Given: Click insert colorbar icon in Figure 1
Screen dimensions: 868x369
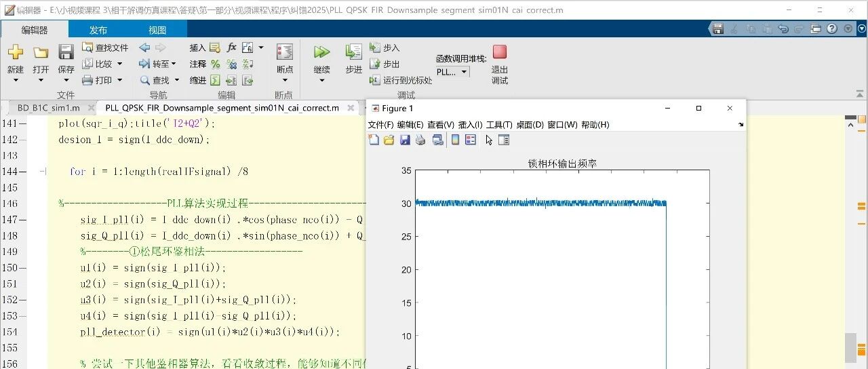Looking at the screenshot, I should tap(455, 140).
